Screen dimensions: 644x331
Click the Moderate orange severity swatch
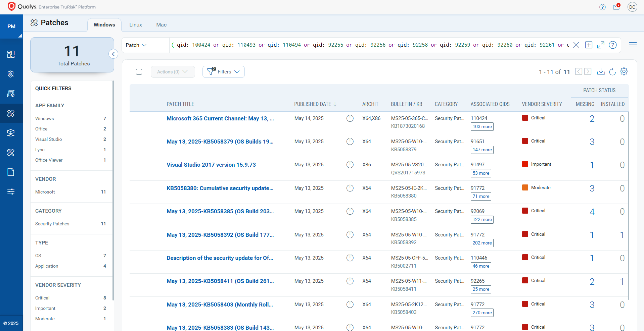pos(525,187)
